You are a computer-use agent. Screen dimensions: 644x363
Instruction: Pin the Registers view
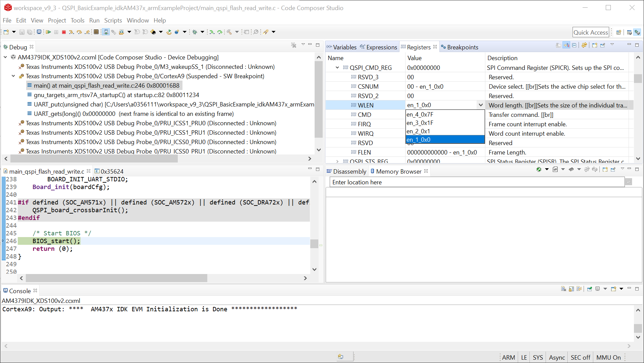[603, 45]
